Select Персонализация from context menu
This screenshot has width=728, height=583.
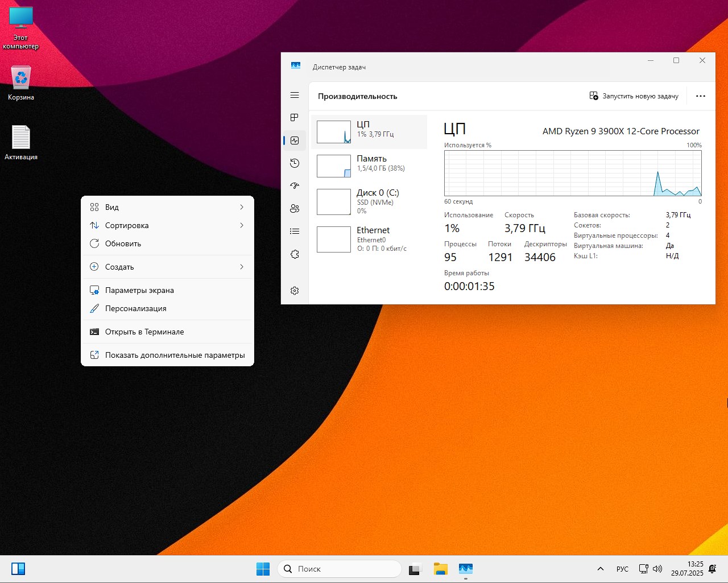pyautogui.click(x=135, y=308)
